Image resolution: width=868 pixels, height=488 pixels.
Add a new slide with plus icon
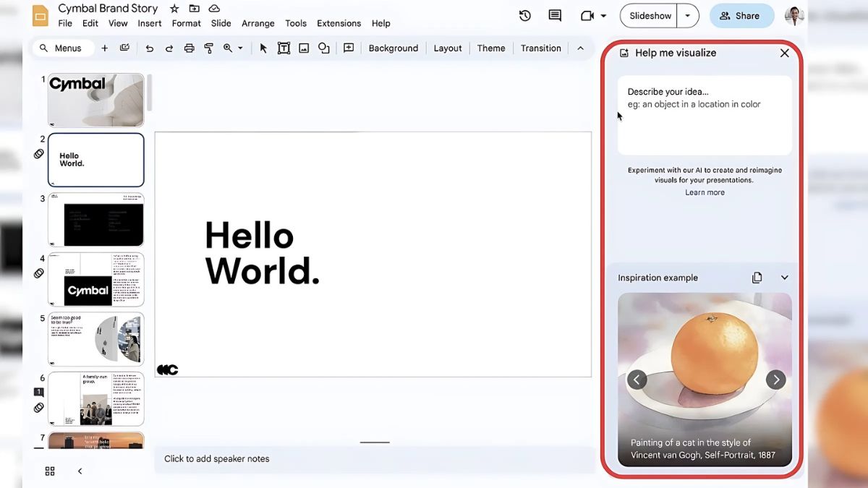pos(104,48)
